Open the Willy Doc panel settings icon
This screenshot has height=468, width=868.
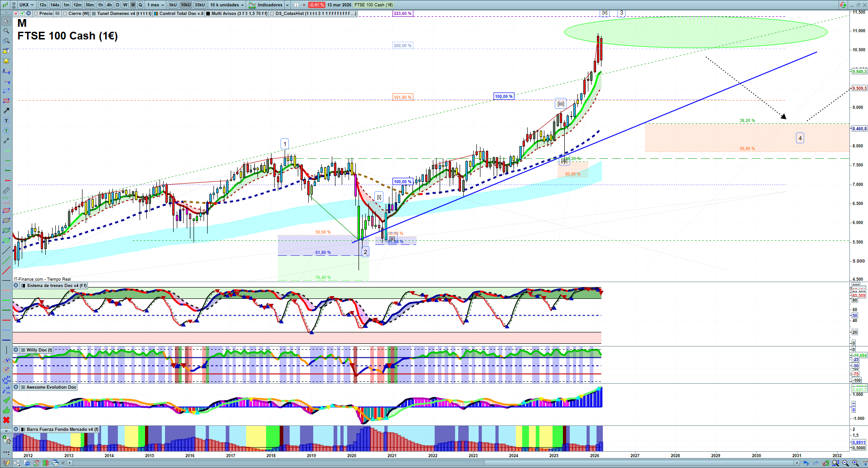click(16, 350)
